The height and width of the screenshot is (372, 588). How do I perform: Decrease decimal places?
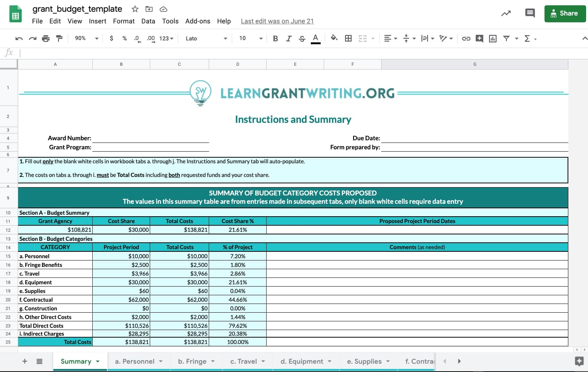(x=137, y=38)
